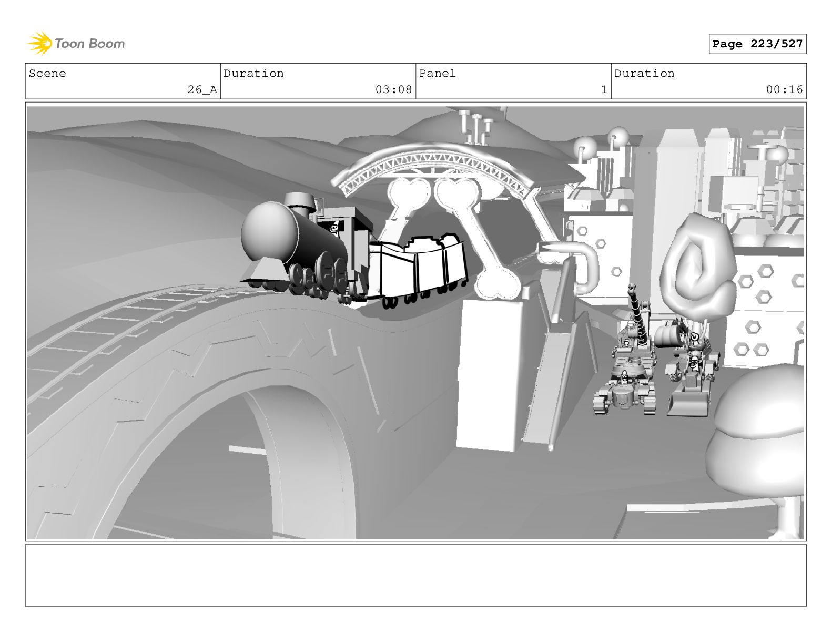Click the panel duration value 00:16
Image resolution: width=832 pixels, height=644 pixels.
tap(784, 90)
